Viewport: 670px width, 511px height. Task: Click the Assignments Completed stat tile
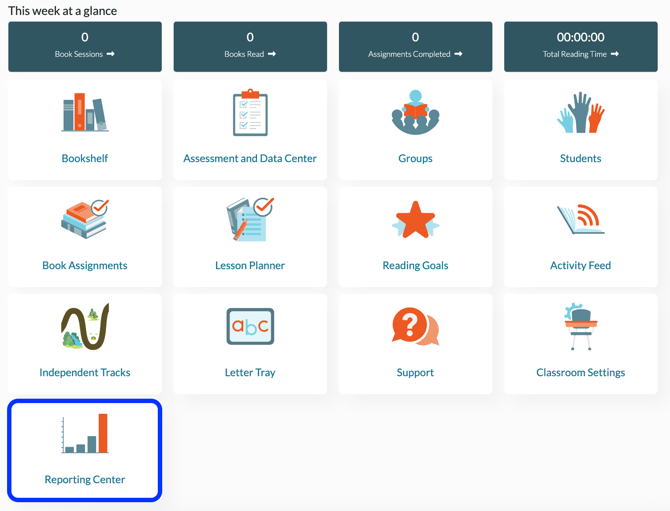tap(415, 47)
